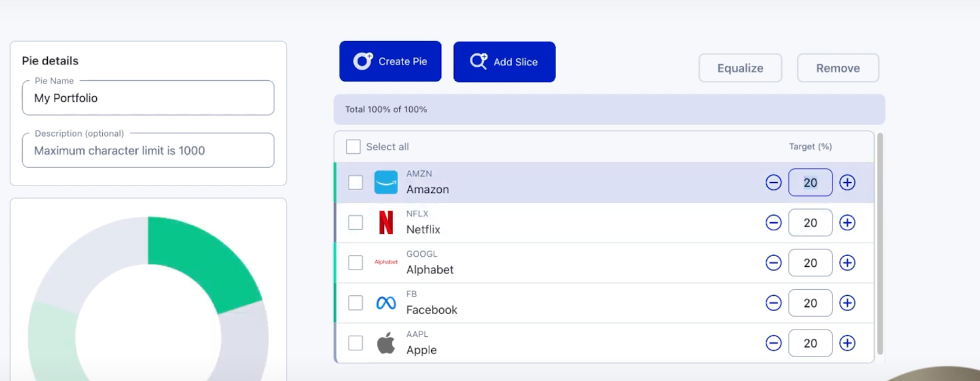Click the Create Pie button
This screenshot has width=980, height=381.
click(x=390, y=61)
